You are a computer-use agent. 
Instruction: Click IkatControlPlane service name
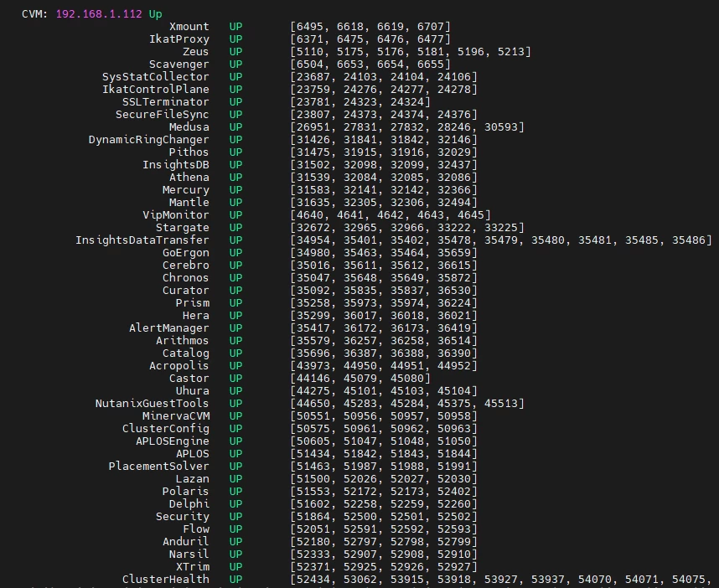[x=155, y=90]
